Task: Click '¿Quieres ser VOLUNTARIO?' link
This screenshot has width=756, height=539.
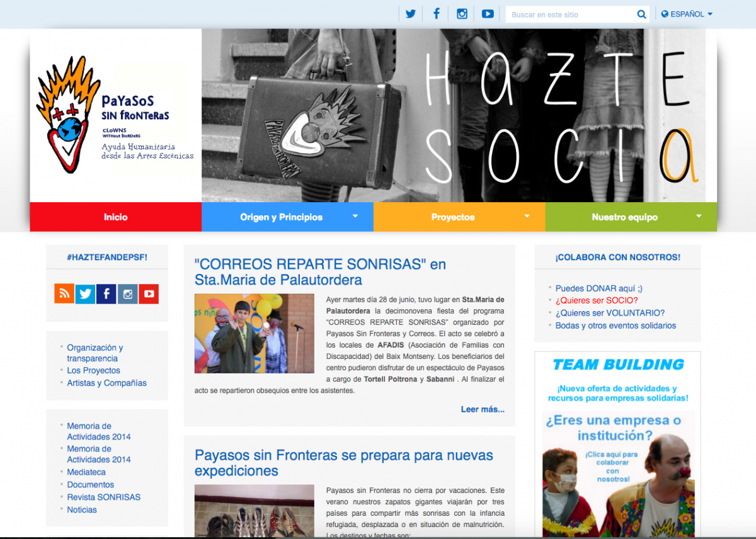Action: coord(610,313)
